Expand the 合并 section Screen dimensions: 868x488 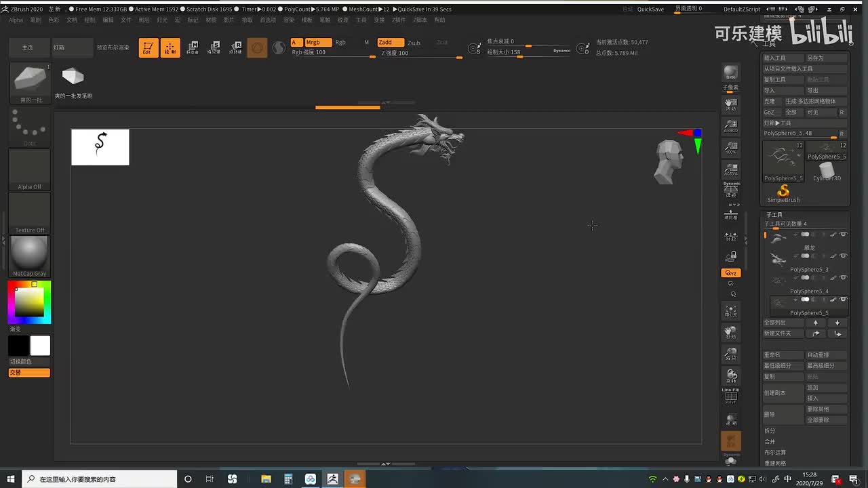point(770,441)
